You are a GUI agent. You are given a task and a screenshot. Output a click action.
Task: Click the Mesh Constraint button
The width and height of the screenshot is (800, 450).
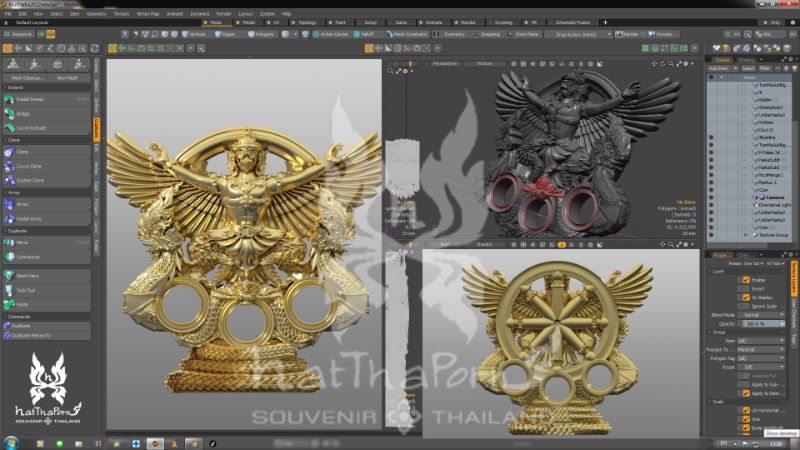tap(407, 34)
